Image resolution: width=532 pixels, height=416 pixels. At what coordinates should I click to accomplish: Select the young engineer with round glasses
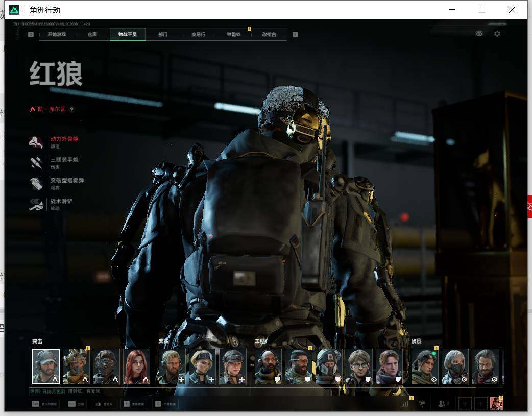pyautogui.click(x=359, y=366)
